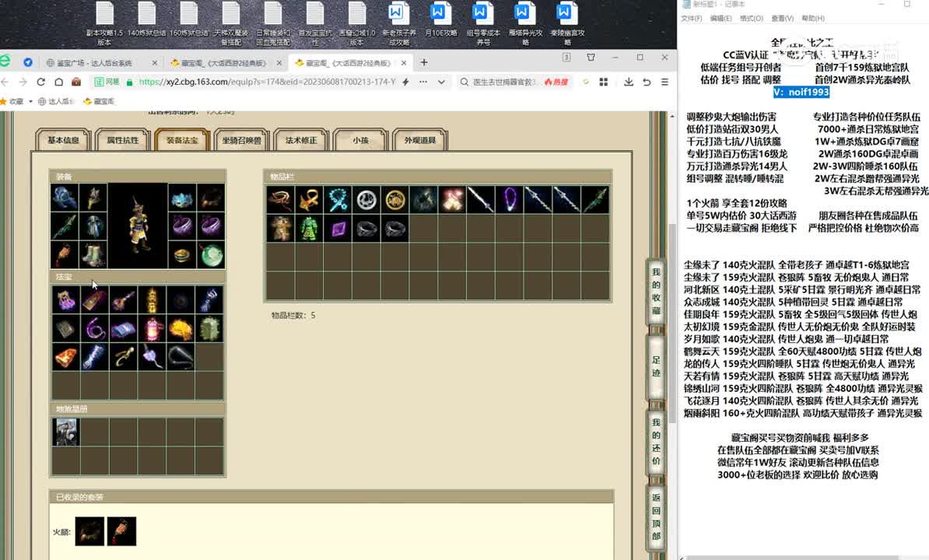Viewport: 929px width, 560px height.
Task: Click the 我的还价 side button
Action: coord(656,441)
